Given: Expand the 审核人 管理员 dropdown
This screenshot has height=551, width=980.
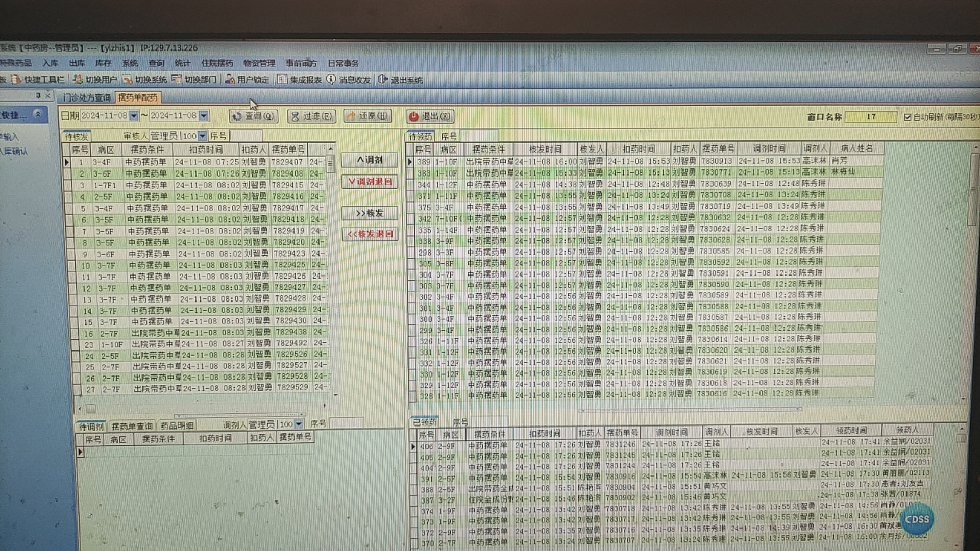Looking at the screenshot, I should [202, 136].
